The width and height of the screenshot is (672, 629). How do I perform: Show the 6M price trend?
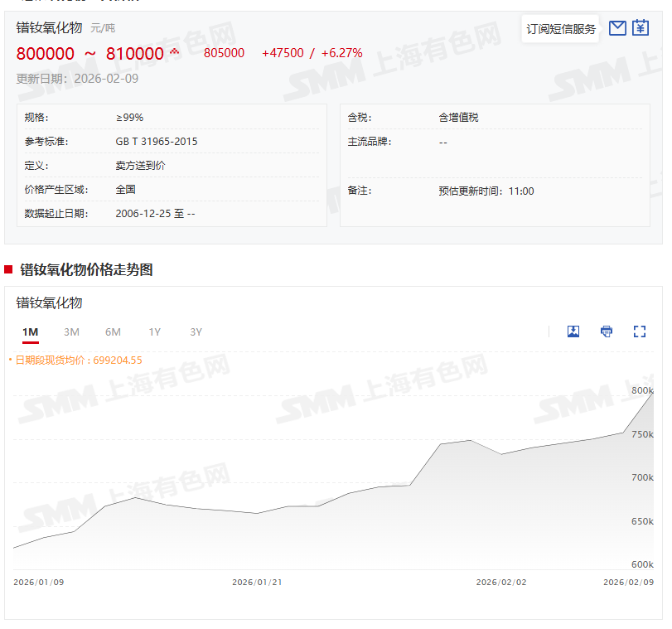tap(114, 332)
